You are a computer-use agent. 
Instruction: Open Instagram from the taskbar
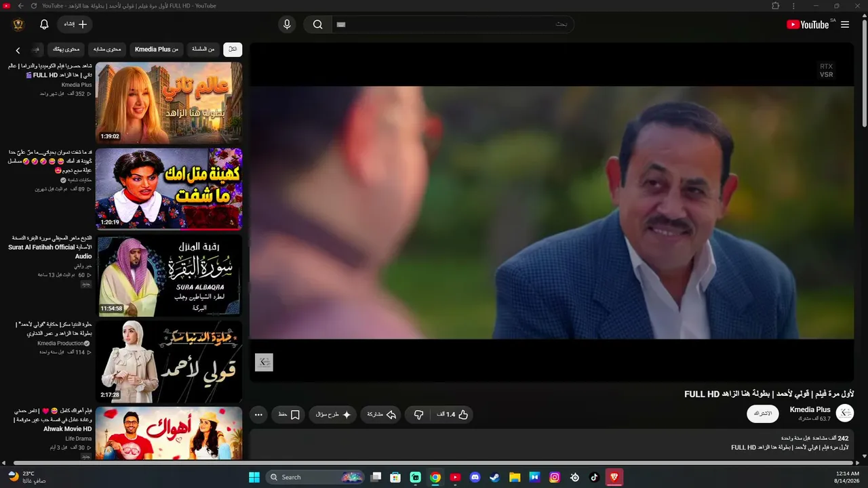[554, 477]
